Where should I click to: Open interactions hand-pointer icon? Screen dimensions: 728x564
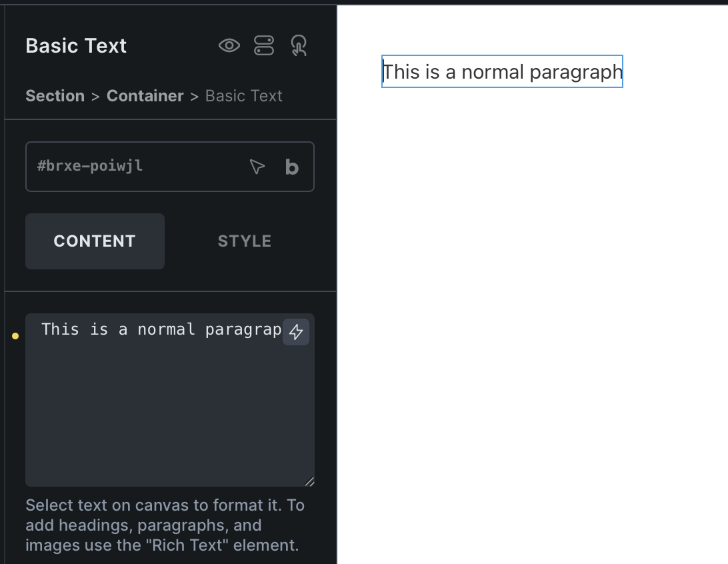(x=299, y=45)
